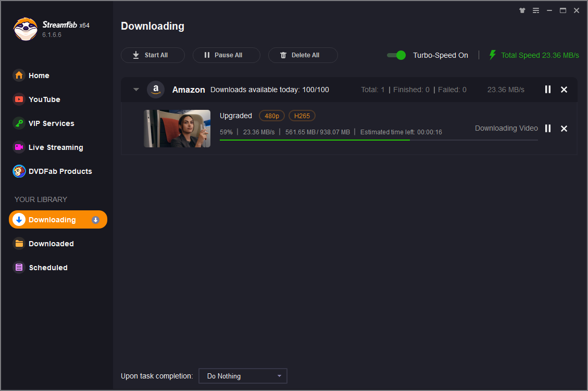Click the green lightning Total Speed icon

[492, 55]
